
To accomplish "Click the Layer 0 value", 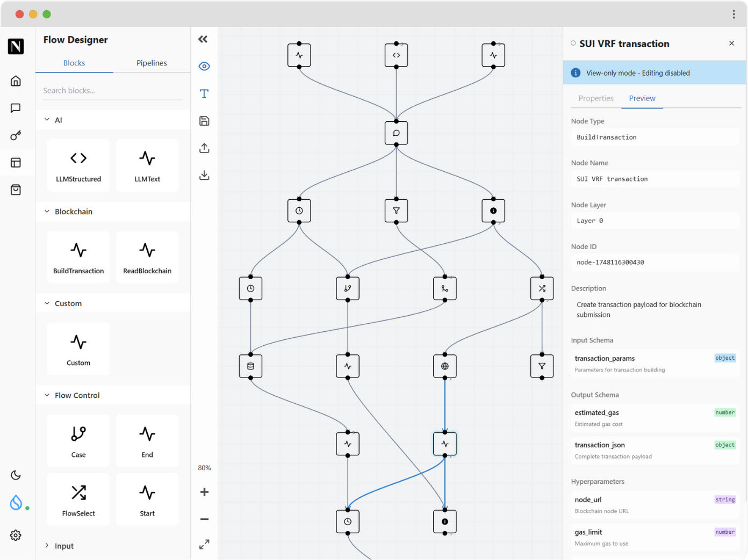I will 655,221.
